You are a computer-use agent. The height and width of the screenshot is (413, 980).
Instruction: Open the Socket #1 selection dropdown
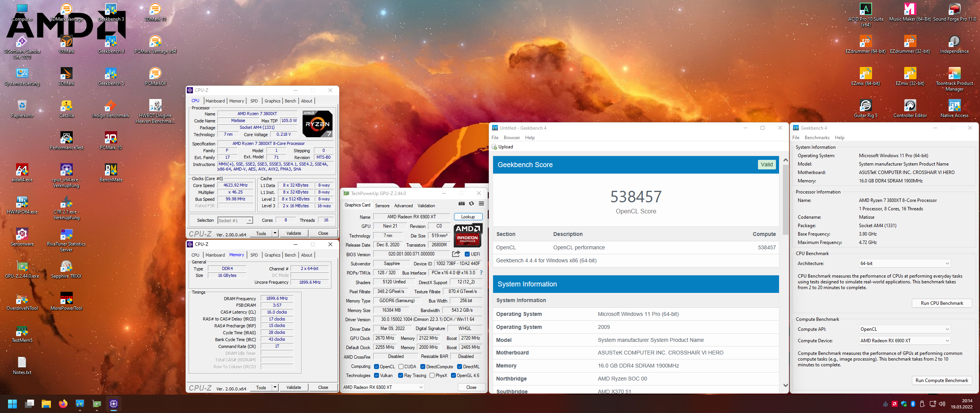(235, 220)
